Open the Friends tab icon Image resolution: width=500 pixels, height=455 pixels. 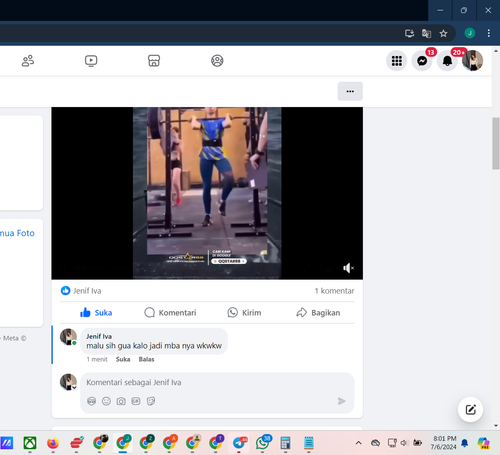coord(28,61)
